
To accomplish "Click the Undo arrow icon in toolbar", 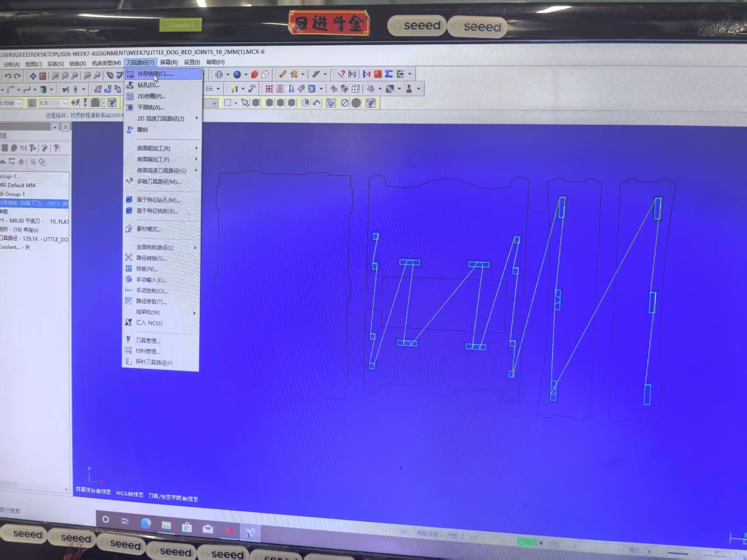I will point(7,76).
